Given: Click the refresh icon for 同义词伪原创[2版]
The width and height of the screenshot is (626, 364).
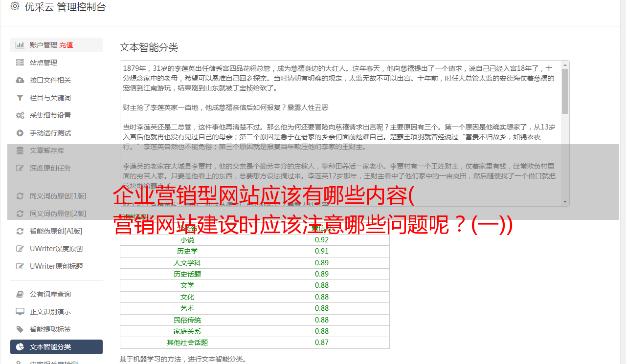Looking at the screenshot, I should tap(20, 214).
